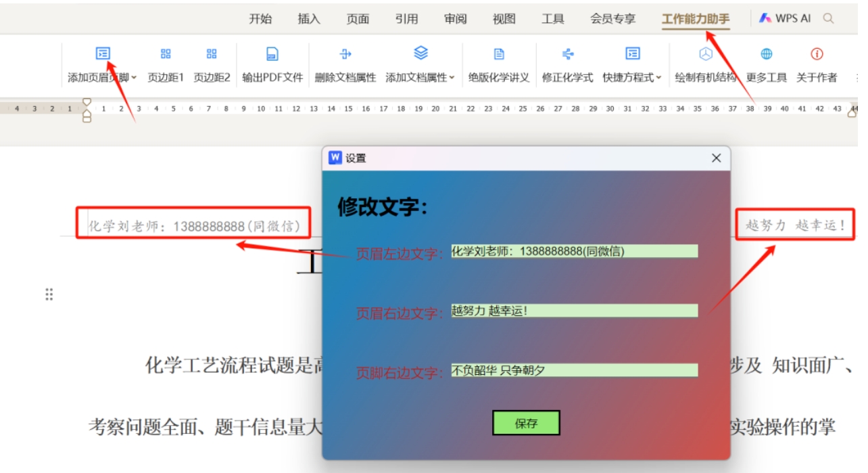Screen dimensions: 868x473
Task: Click the 页边距1 icon
Action: (166, 54)
